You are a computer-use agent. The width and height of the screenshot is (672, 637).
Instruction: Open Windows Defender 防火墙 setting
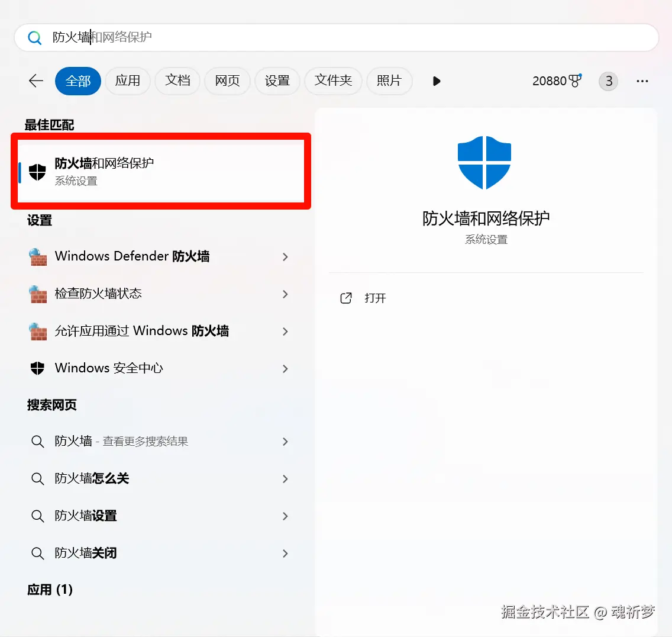click(161, 256)
